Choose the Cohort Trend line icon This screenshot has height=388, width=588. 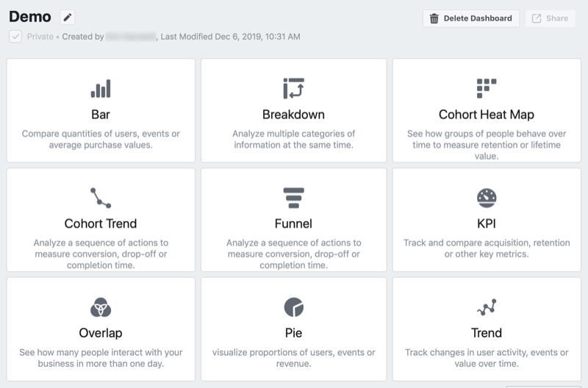click(x=101, y=198)
